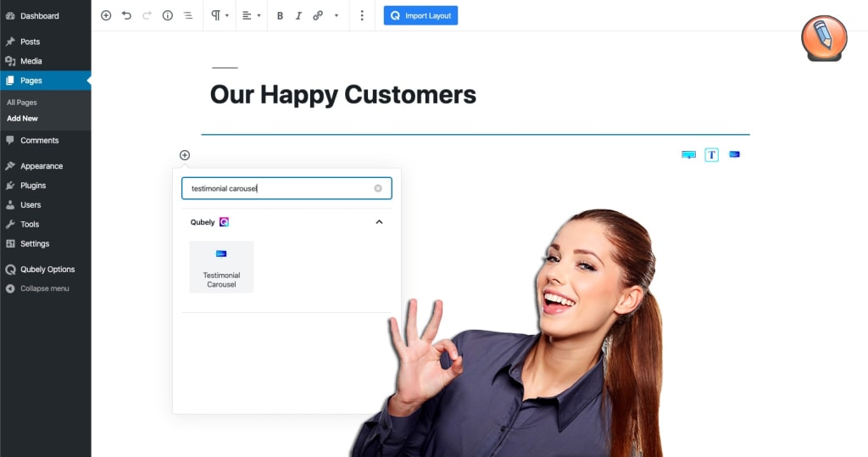The height and width of the screenshot is (457, 868).
Task: Click the add block icon in top toolbar
Action: [106, 15]
